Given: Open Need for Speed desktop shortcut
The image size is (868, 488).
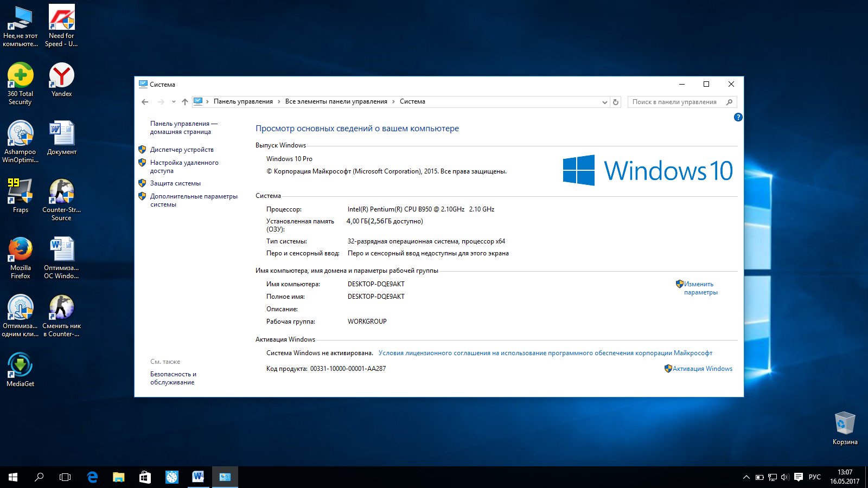Looking at the screenshot, I should 61,26.
